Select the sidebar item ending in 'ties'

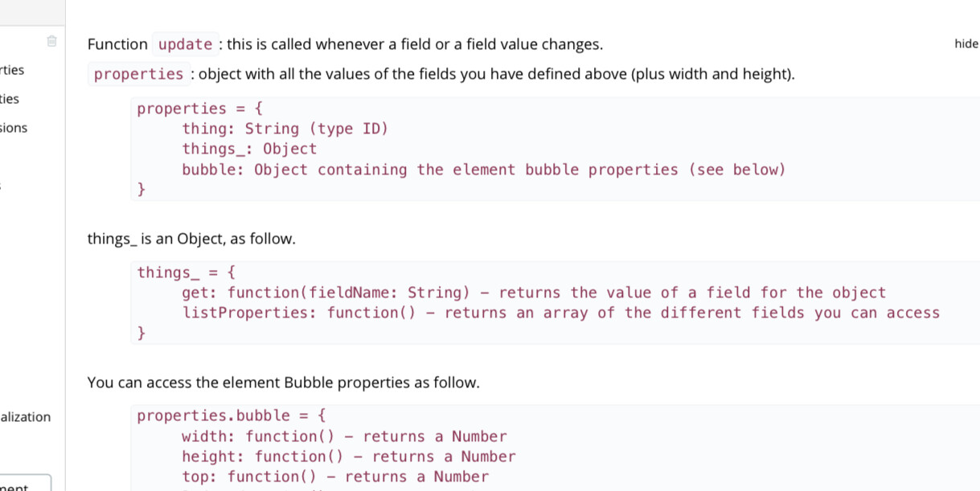pyautogui.click(x=10, y=99)
